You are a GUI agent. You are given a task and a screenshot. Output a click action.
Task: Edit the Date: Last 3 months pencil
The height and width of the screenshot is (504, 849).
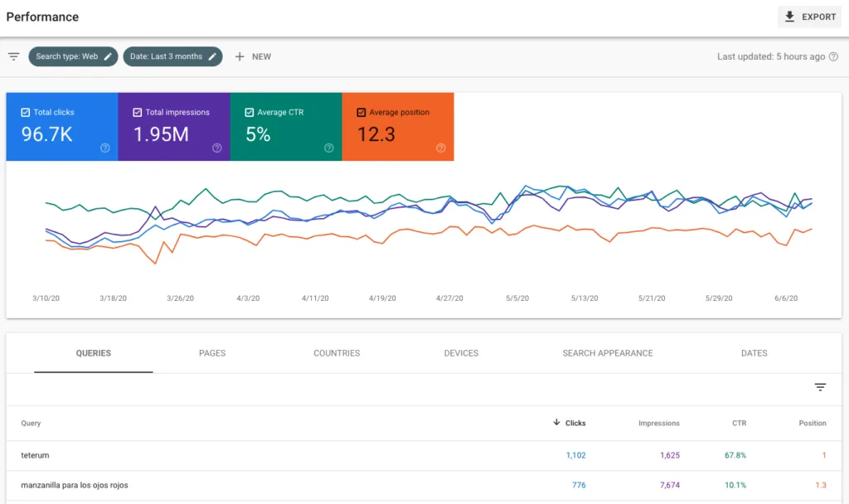click(x=212, y=56)
